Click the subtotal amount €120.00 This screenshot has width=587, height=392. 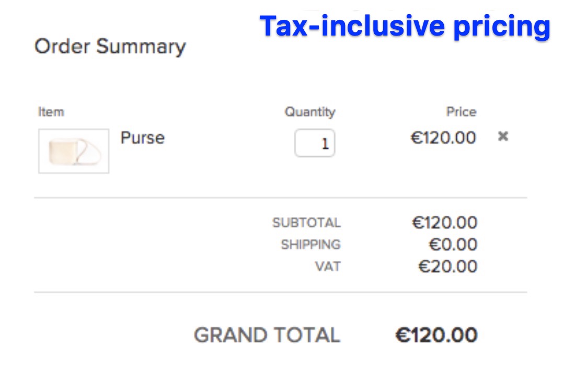click(x=444, y=223)
